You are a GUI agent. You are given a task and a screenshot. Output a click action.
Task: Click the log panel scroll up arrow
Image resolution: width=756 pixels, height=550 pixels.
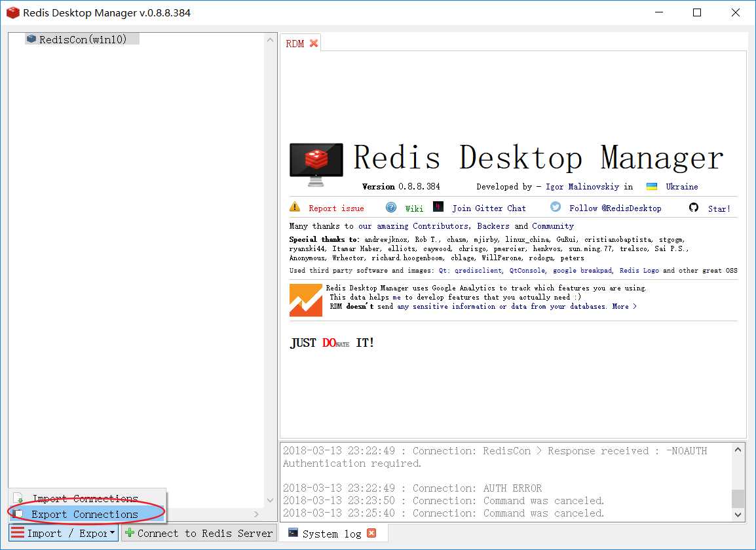click(738, 450)
